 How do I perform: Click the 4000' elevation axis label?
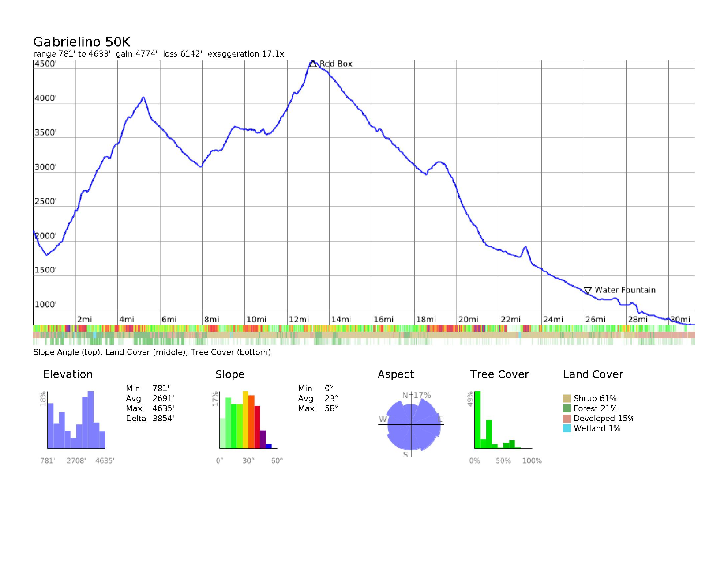click(x=46, y=98)
